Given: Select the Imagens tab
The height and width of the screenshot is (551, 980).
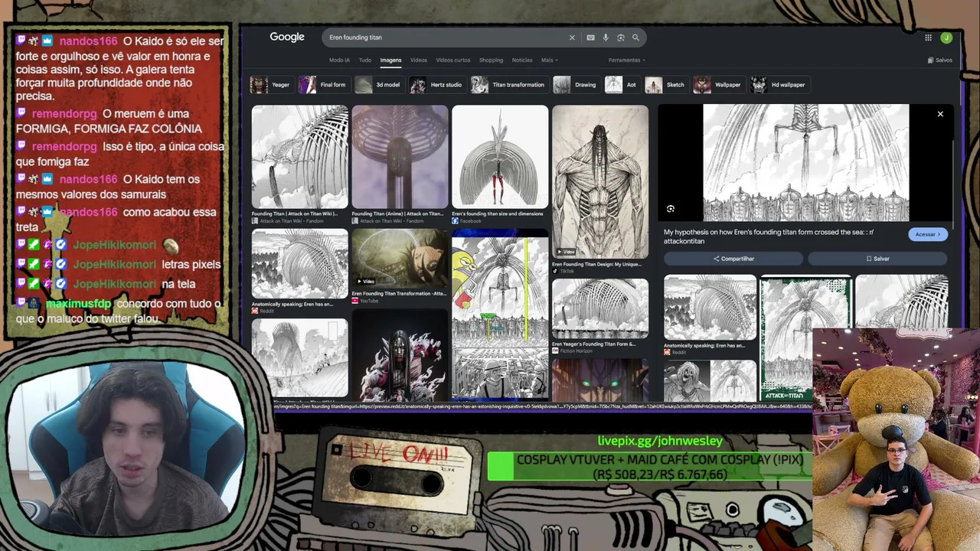Looking at the screenshot, I should (x=390, y=60).
